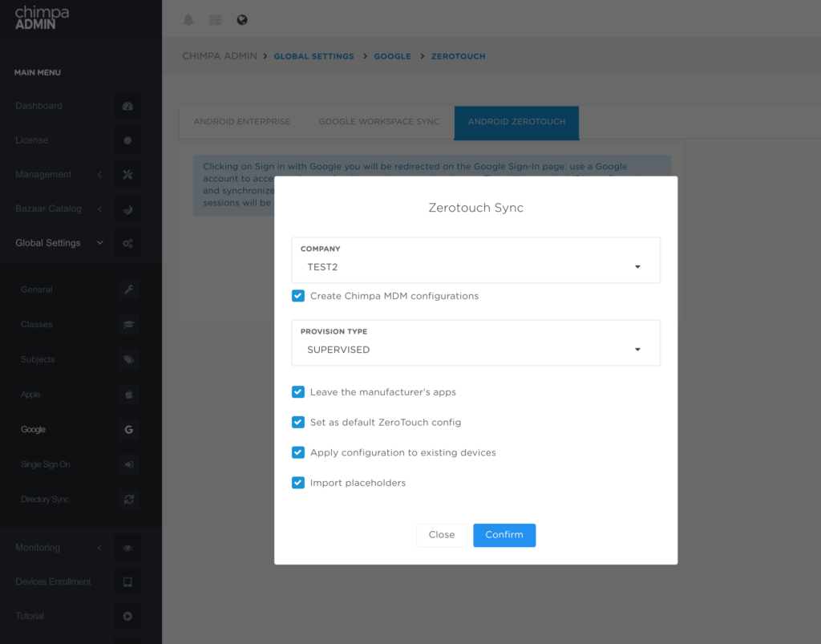Go to Google breadcrumb link
This screenshot has height=644, width=821.
pyautogui.click(x=393, y=57)
